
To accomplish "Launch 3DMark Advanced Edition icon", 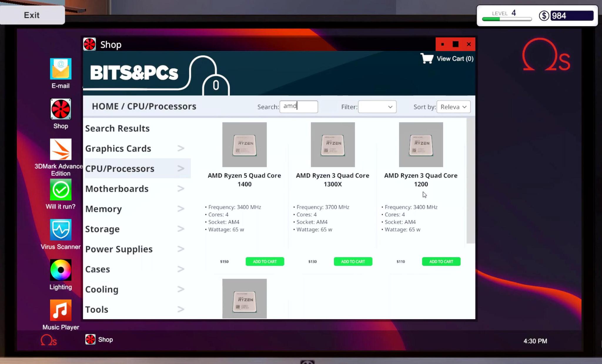I will (61, 149).
